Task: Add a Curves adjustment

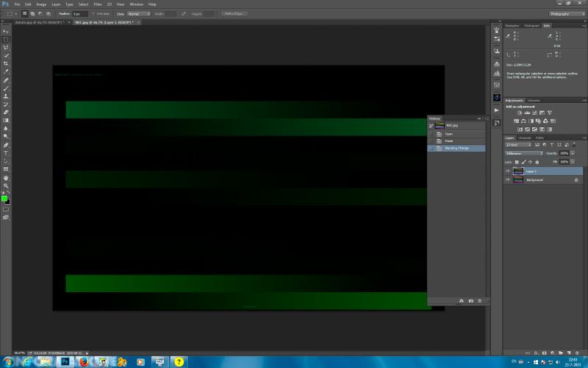Action: (x=535, y=113)
